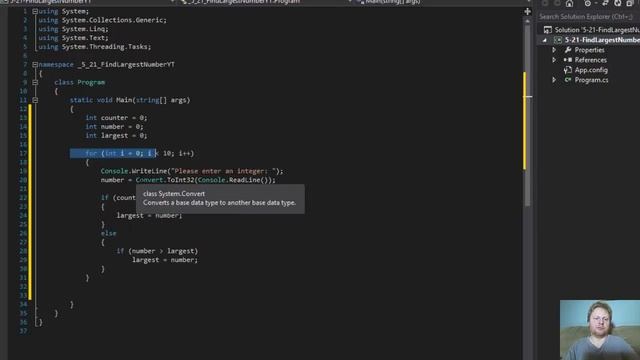Click 'int number = 0;' on line 14

coord(114,127)
